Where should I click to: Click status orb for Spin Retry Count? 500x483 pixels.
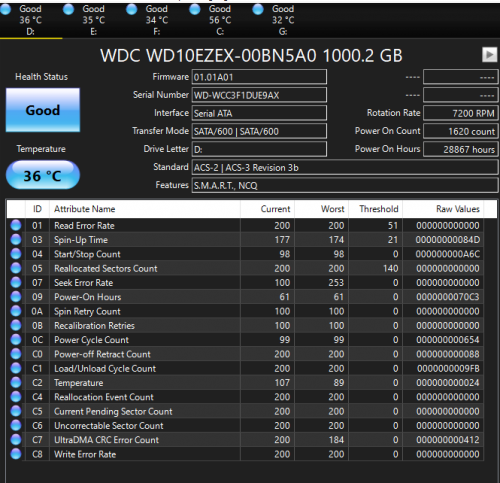tap(16, 311)
